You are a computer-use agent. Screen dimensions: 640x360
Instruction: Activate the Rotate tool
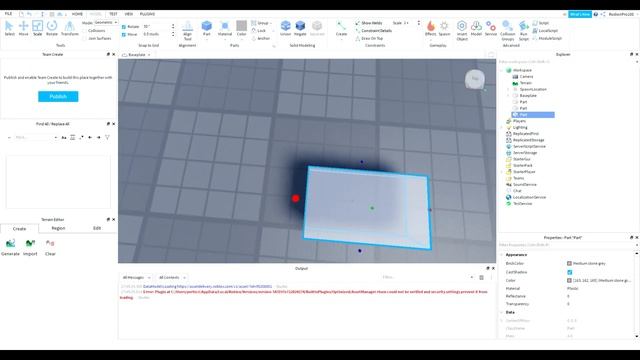coord(52,28)
